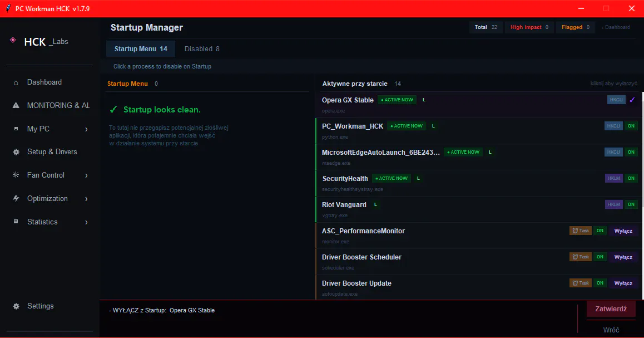Click the vgtray.exe filename text
644x338 pixels.
(335, 215)
